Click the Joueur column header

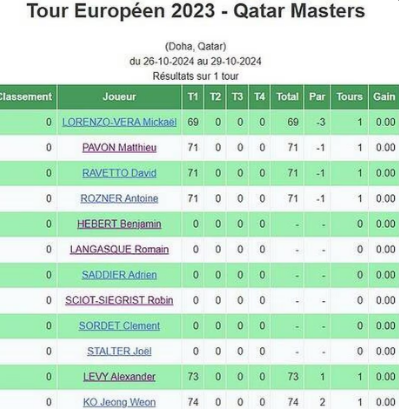point(119,97)
